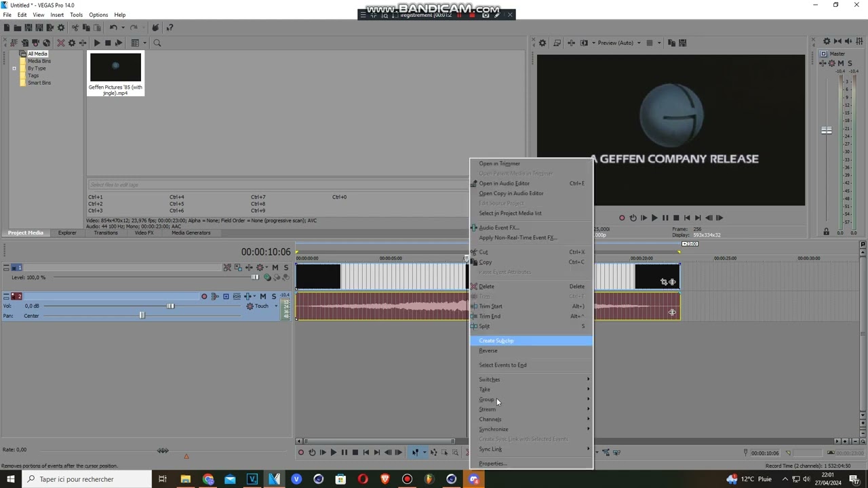Click the Copy icon in main toolbar

click(86, 28)
